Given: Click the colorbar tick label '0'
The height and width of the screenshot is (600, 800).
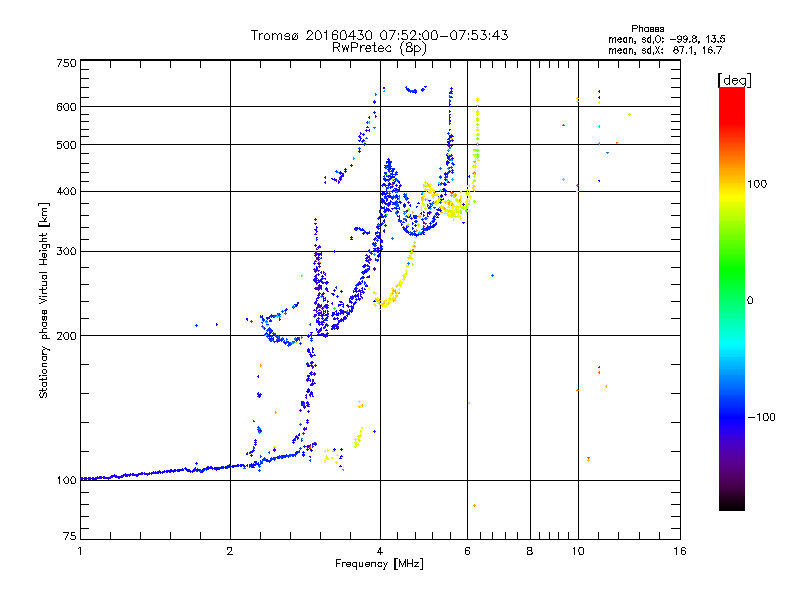Looking at the screenshot, I should point(750,301).
